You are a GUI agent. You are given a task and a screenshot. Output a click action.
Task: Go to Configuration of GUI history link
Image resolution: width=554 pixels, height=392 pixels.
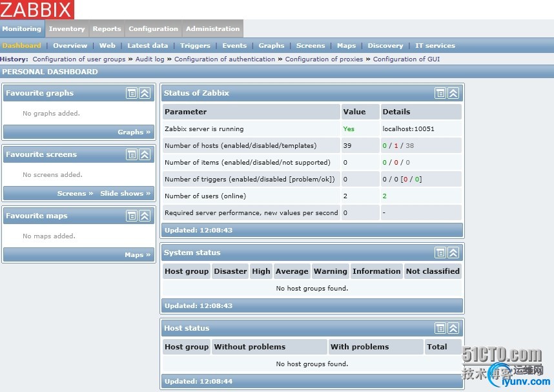(x=406, y=59)
